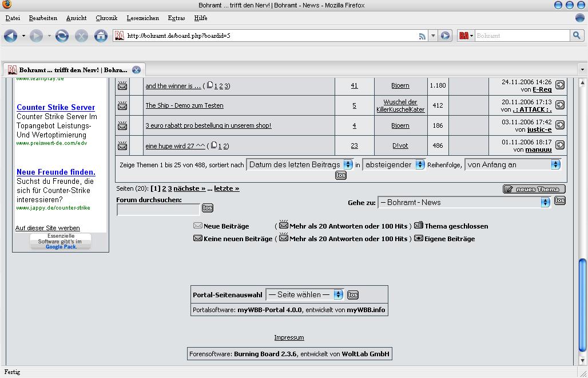Click the search magnifier icon

(577, 36)
